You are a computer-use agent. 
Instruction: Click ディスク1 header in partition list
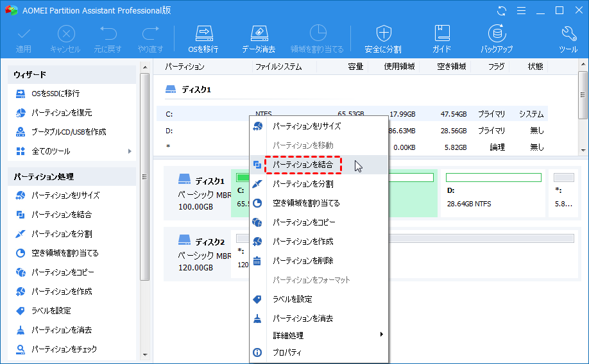pyautogui.click(x=196, y=90)
